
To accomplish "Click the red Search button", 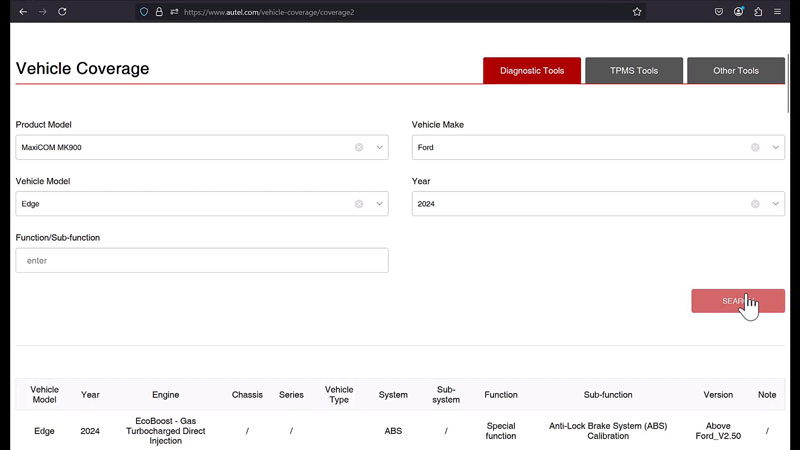I will [738, 301].
